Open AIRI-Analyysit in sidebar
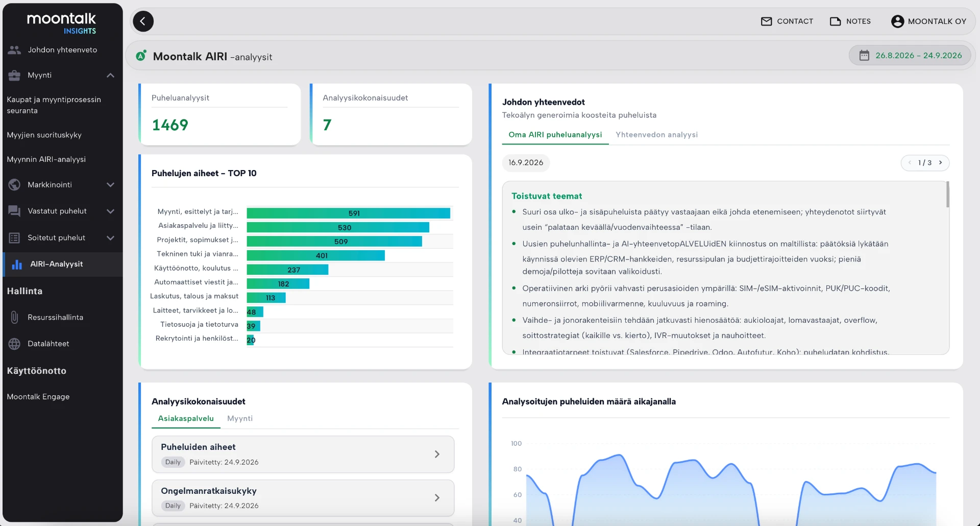Viewport: 980px width, 526px height. click(62, 264)
